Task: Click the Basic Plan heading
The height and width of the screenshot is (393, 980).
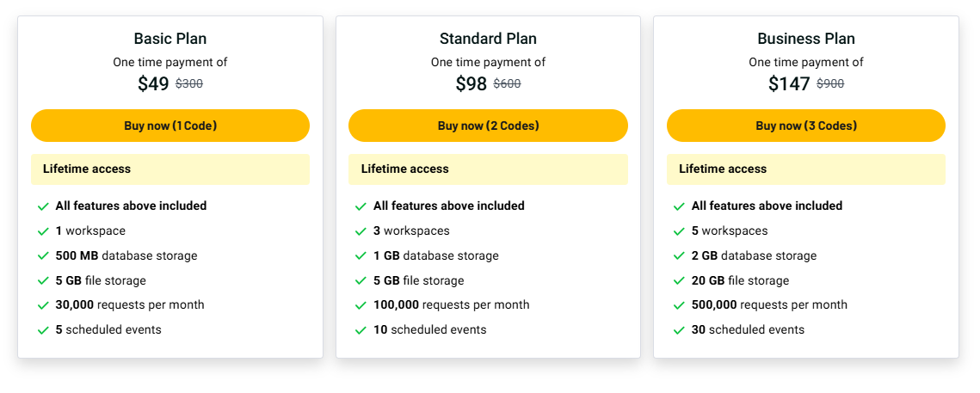Action: point(170,39)
